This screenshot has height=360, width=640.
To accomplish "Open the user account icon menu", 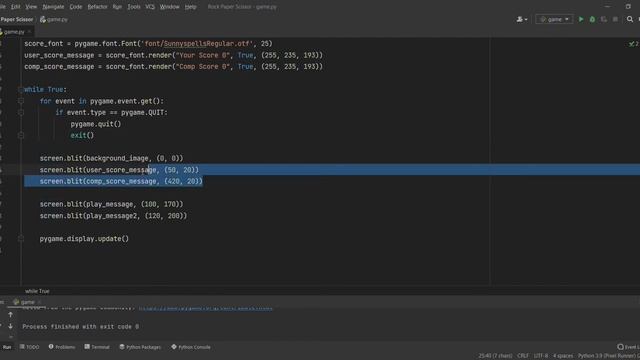I will [x=522, y=19].
